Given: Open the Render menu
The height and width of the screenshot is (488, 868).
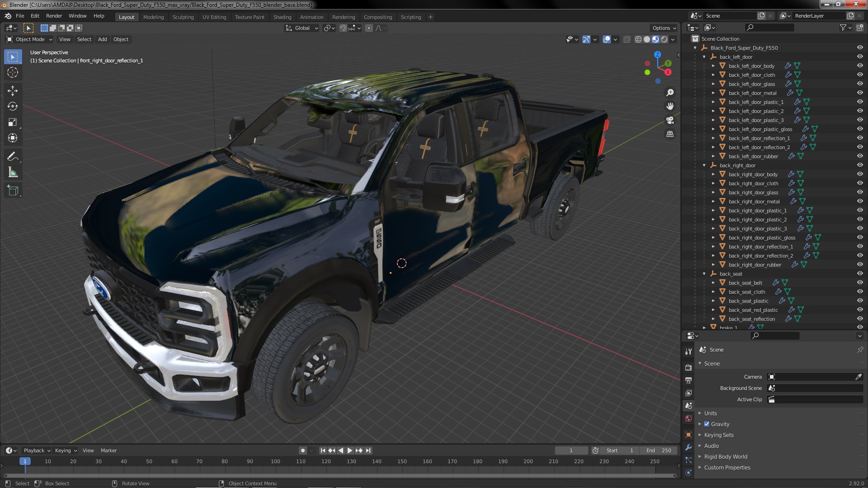Looking at the screenshot, I should (x=54, y=16).
